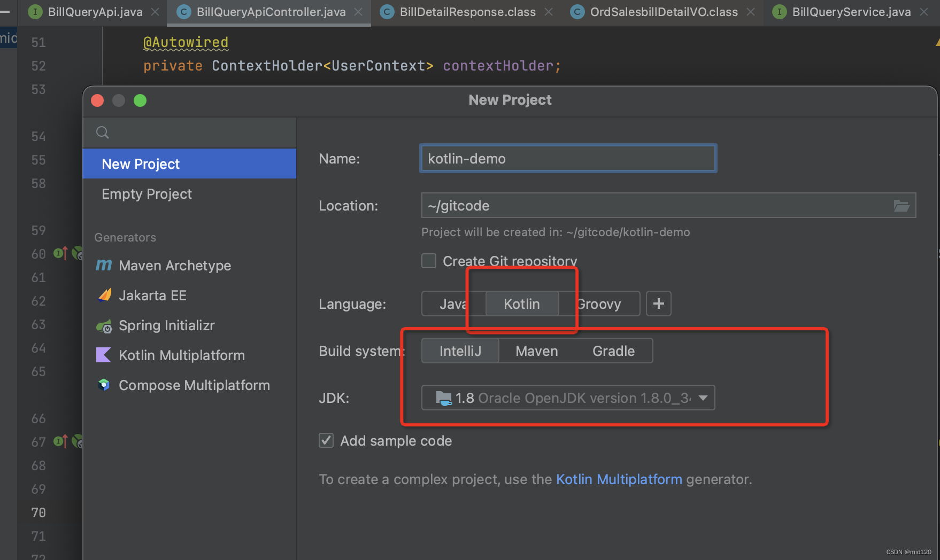Close the BillQueryService.java tab
The image size is (940, 560).
click(924, 12)
